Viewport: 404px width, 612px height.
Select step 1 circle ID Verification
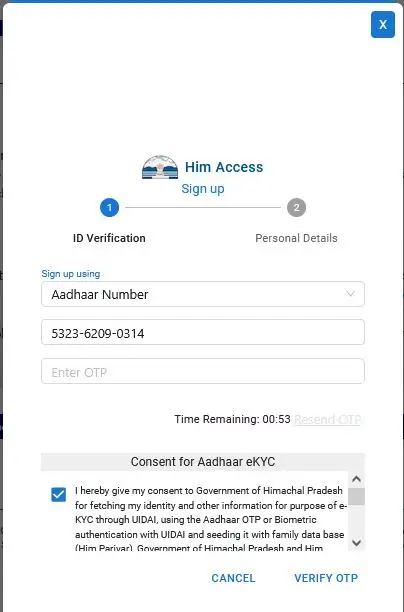pos(109,208)
